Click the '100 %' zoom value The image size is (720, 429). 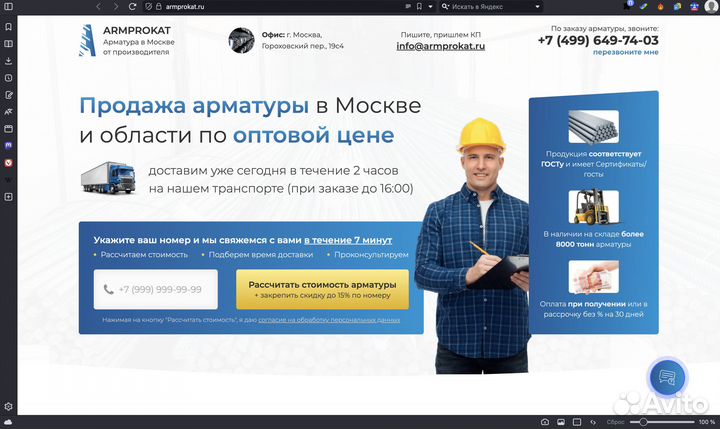click(x=707, y=422)
